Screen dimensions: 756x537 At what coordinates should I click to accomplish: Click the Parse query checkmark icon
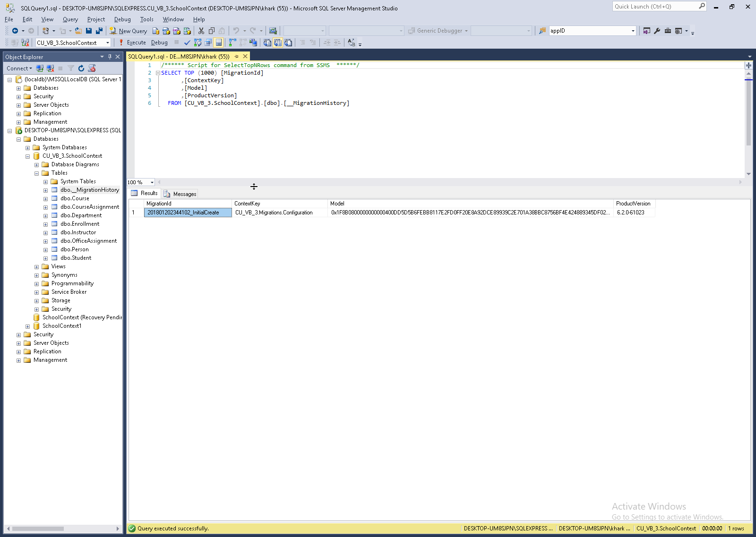[187, 43]
